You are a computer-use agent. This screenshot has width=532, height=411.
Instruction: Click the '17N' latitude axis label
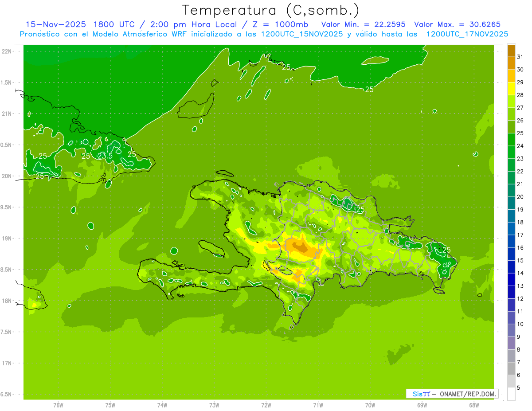[8, 363]
